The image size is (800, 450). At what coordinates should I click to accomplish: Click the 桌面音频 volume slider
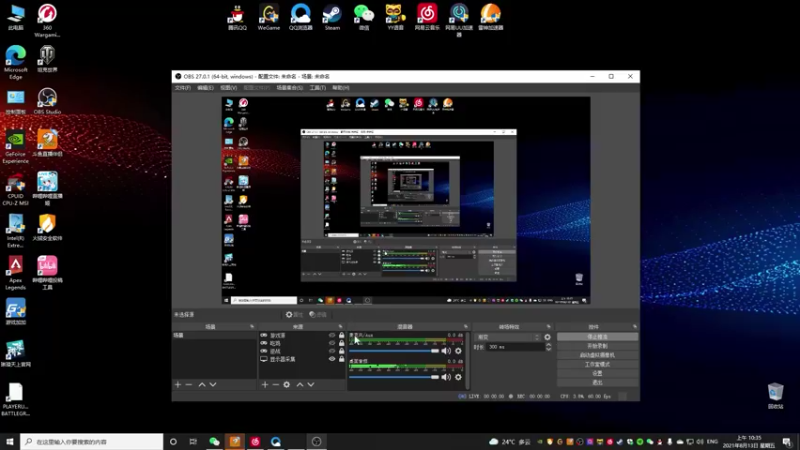(x=394, y=377)
